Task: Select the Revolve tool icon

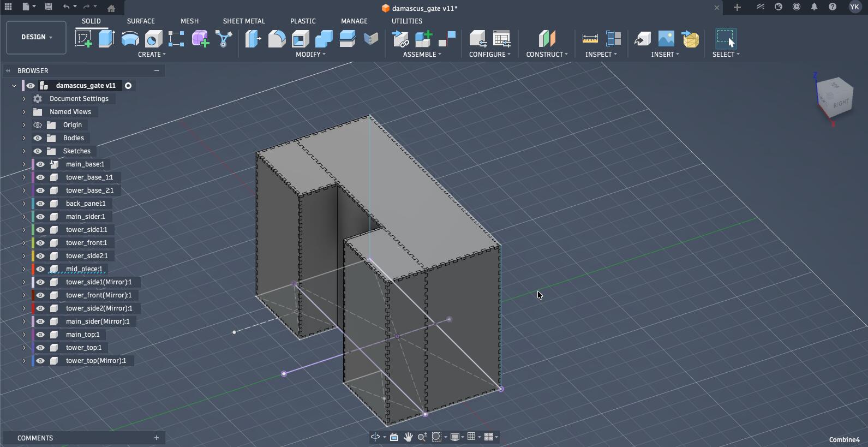Action: click(130, 39)
